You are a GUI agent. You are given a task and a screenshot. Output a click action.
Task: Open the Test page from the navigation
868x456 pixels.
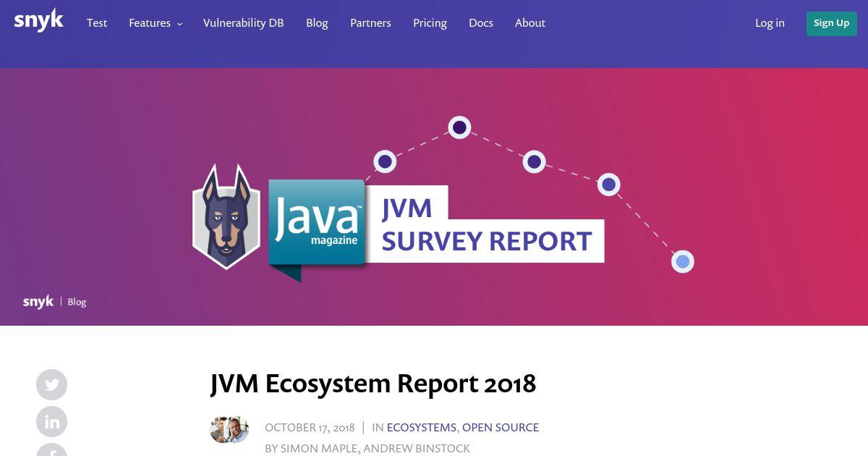click(97, 23)
